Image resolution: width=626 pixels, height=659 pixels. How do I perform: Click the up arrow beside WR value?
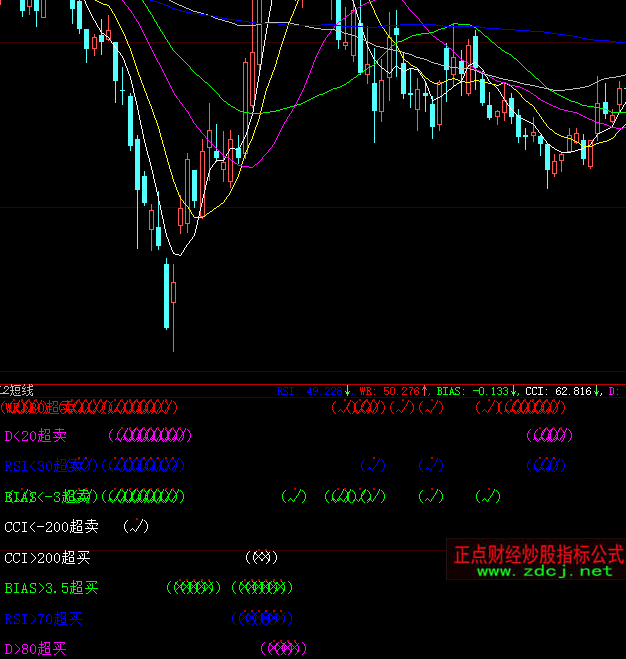point(425,391)
